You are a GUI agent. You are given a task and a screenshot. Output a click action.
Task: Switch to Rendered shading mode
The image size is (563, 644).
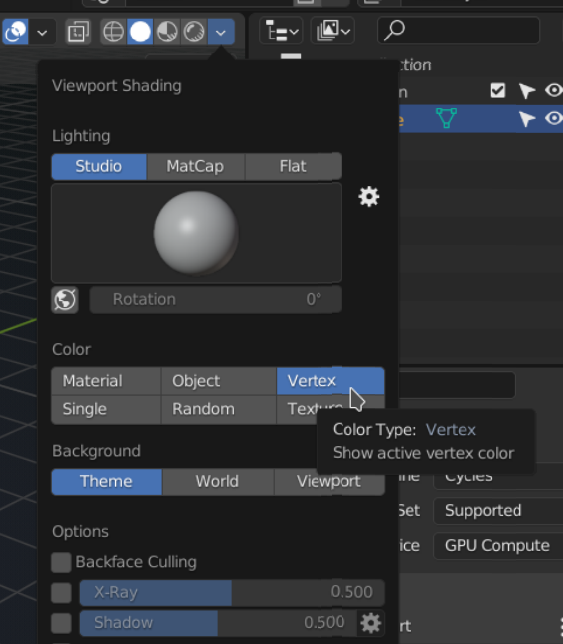[194, 32]
